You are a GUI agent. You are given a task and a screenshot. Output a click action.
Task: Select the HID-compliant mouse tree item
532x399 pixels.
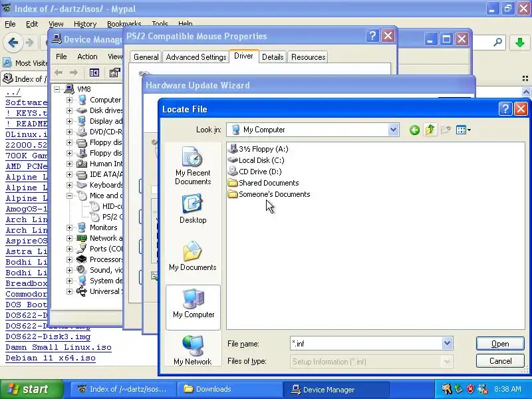pos(106,206)
